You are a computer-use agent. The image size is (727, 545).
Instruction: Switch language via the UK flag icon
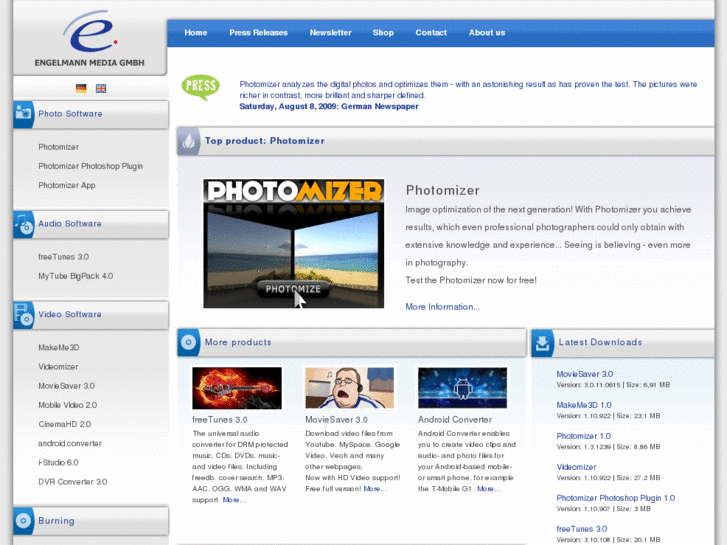coord(101,88)
